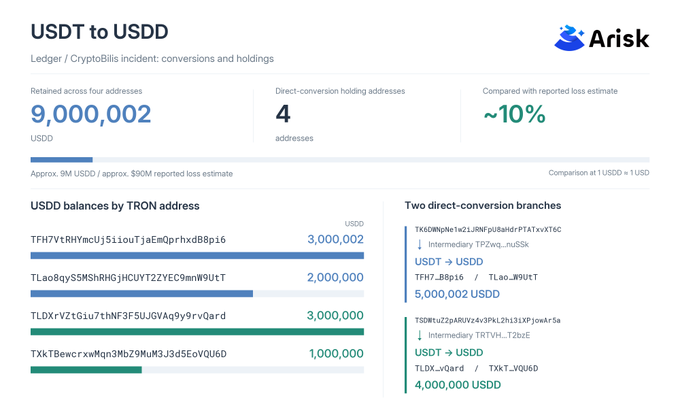Viewport: 680px width, 415px height.
Task: Click the green down arrow before Intermediary TRTVH
Action: (x=419, y=335)
